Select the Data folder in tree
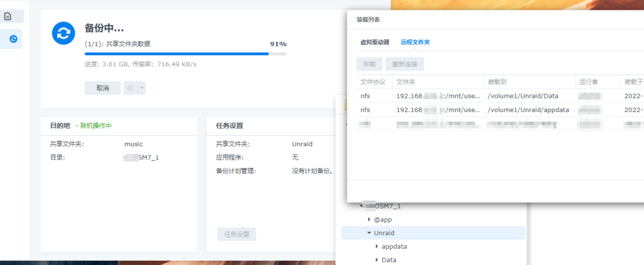Image resolution: width=644 pixels, height=265 pixels. (388, 260)
